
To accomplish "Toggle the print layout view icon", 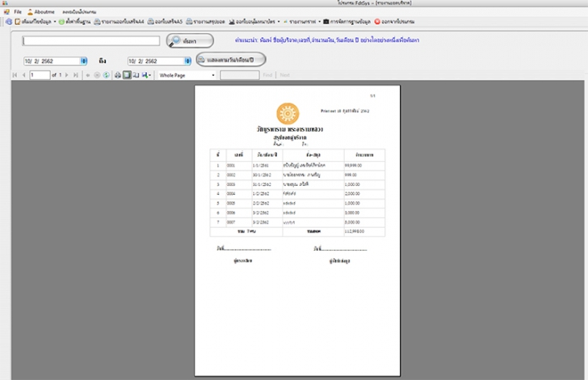I will (127, 75).
